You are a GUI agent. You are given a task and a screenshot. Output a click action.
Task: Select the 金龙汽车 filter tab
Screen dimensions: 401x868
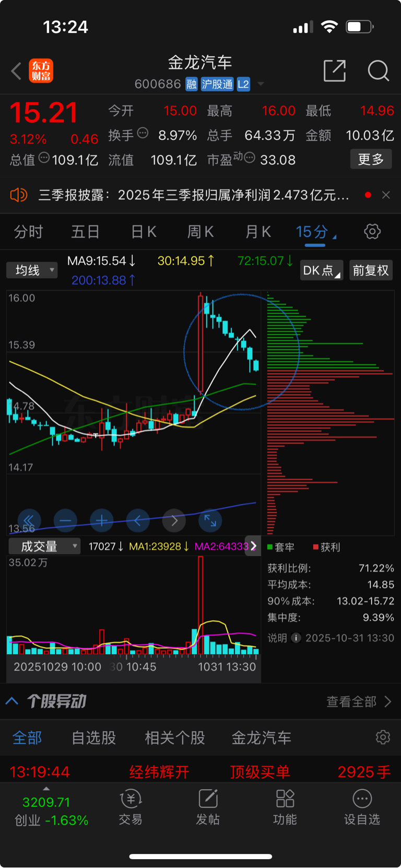tap(261, 738)
